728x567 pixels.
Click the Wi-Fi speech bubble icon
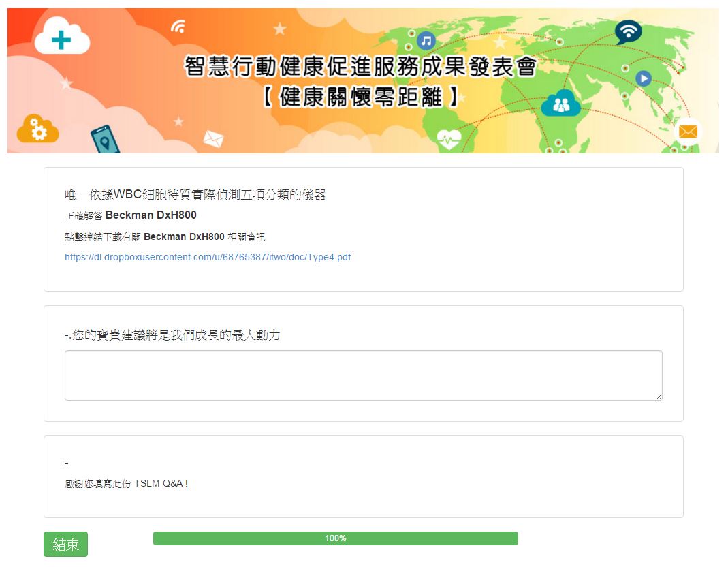(x=628, y=32)
